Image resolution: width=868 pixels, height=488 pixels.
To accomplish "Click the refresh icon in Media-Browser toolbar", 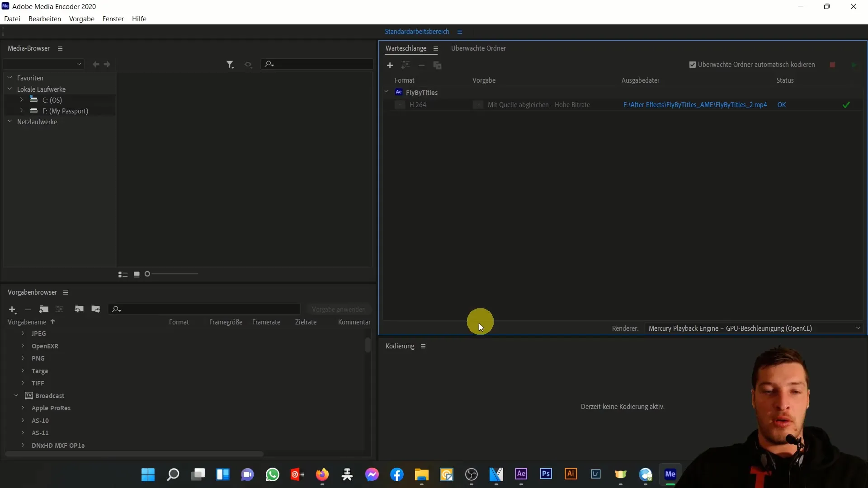I will (248, 64).
